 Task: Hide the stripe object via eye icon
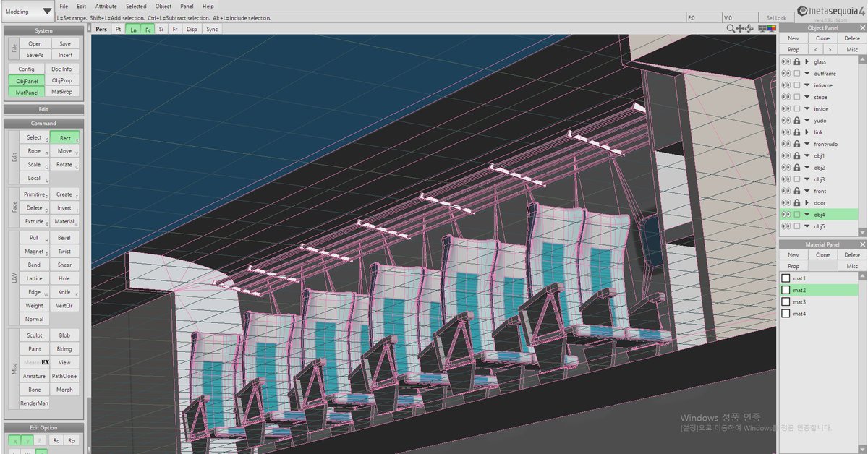786,97
